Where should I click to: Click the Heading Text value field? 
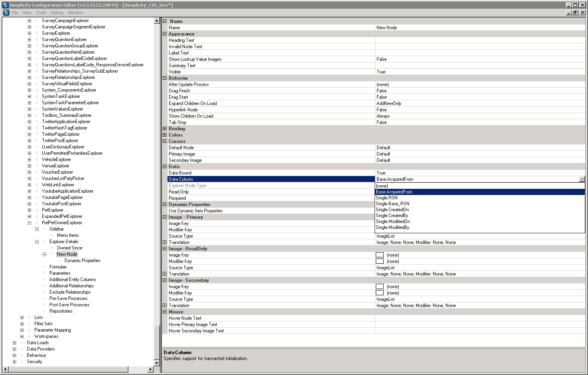coord(479,40)
